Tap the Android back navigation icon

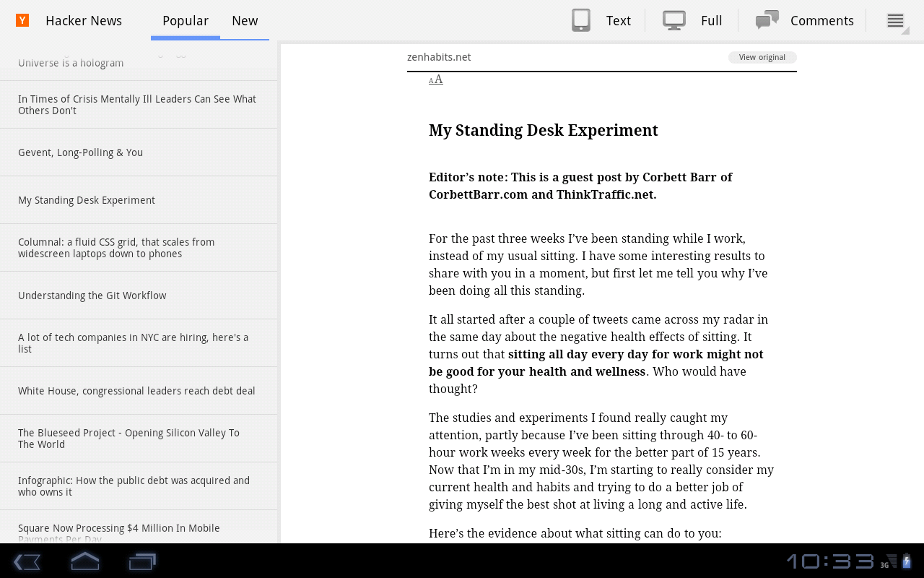click(x=27, y=561)
